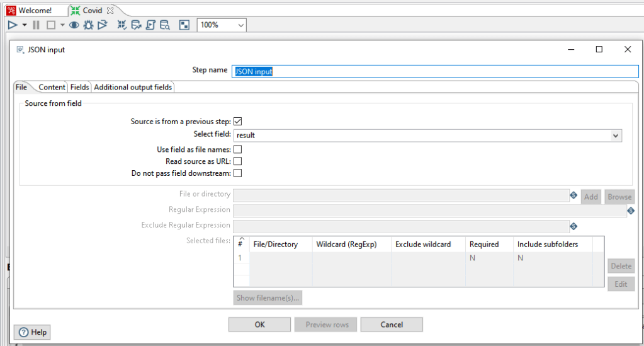Click the Preview eye icon in toolbar
This screenshot has height=346, width=644.
[x=74, y=25]
